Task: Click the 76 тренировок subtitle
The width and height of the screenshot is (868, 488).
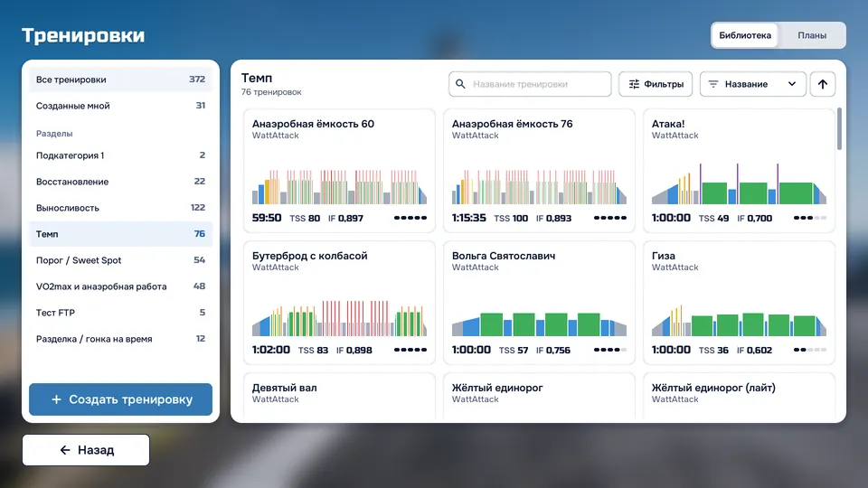Action: pyautogui.click(x=271, y=92)
